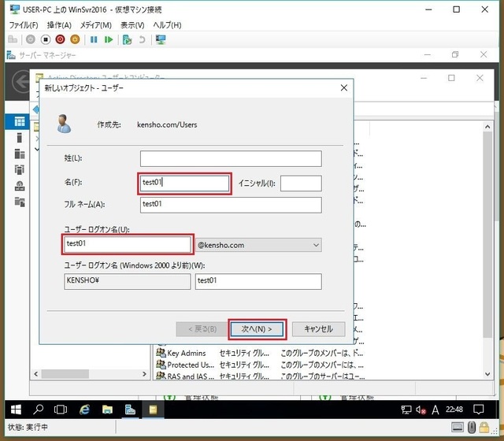Click the ユーザー ログオン名(U) text field
Viewport: 504px width, 441px height.
pyautogui.click(x=128, y=245)
